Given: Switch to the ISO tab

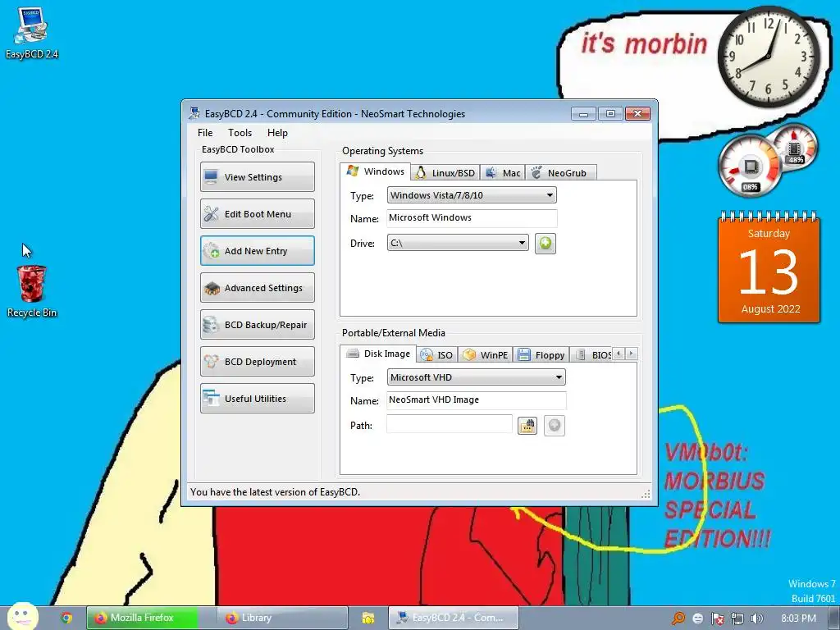Looking at the screenshot, I should coord(436,354).
